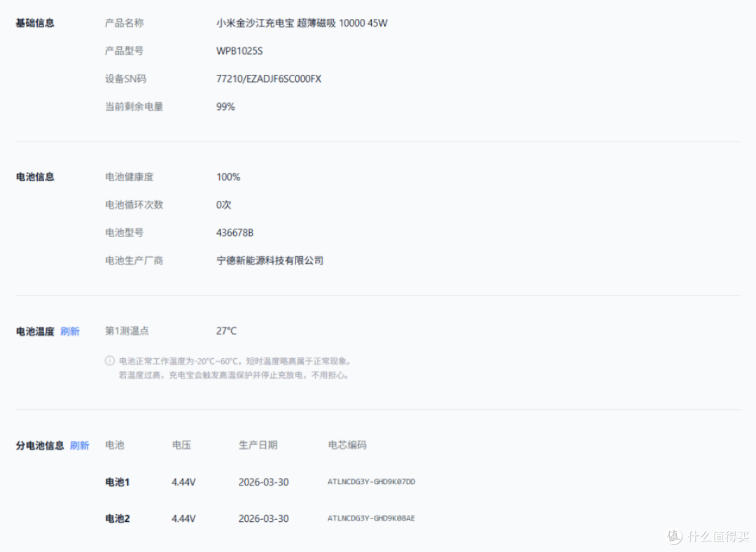Click the 分电池信息 section heading
This screenshot has width=756, height=552.
[x=39, y=446]
